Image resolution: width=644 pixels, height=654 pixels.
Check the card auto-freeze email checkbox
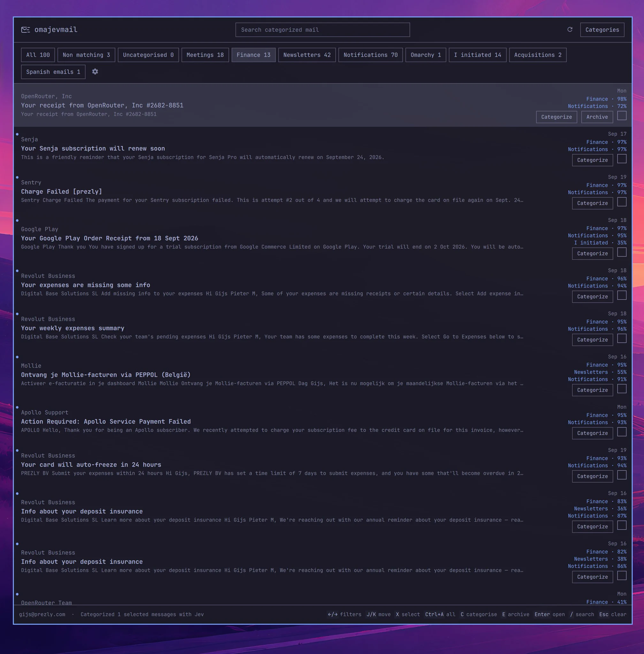[622, 475]
